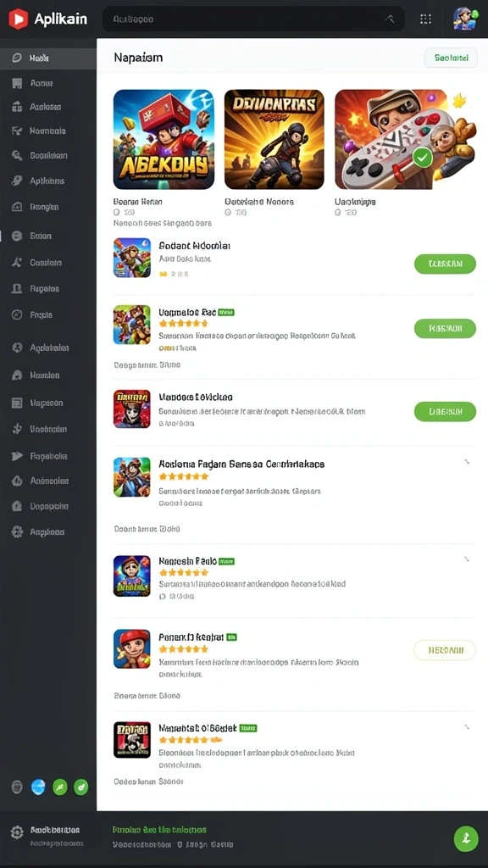The image size is (488, 868).
Task: Open the user profile avatar
Action: [464, 19]
